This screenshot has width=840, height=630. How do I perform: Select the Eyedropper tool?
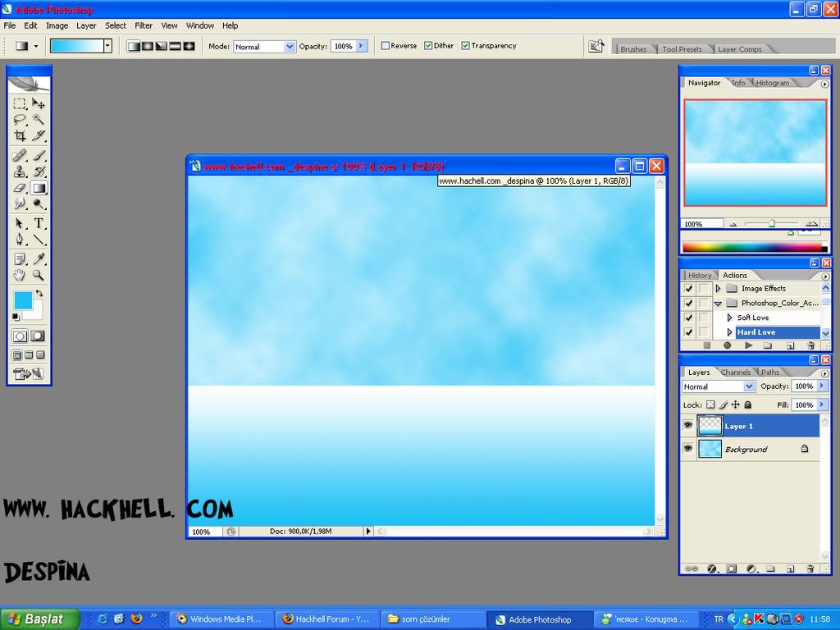click(x=39, y=259)
